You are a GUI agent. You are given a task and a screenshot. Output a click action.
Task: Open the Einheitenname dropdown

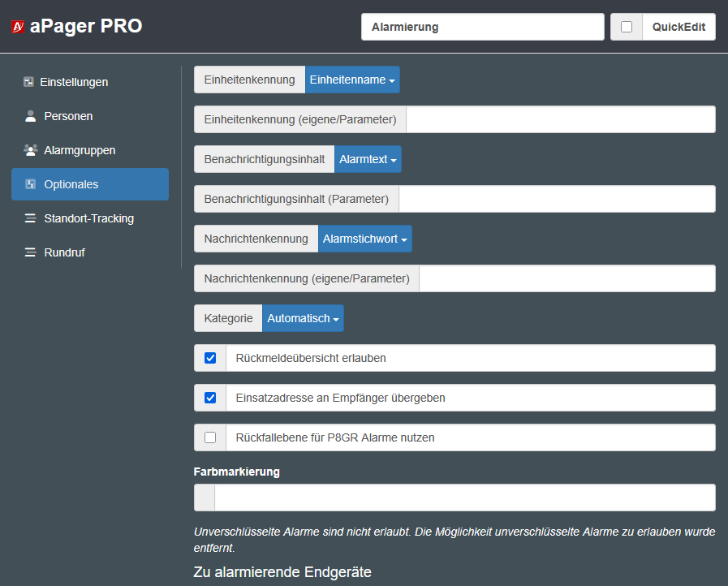click(x=352, y=80)
